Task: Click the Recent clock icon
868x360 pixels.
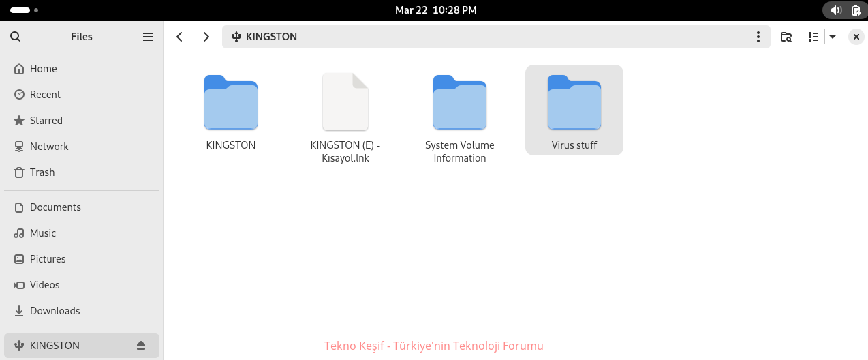Action: click(19, 95)
